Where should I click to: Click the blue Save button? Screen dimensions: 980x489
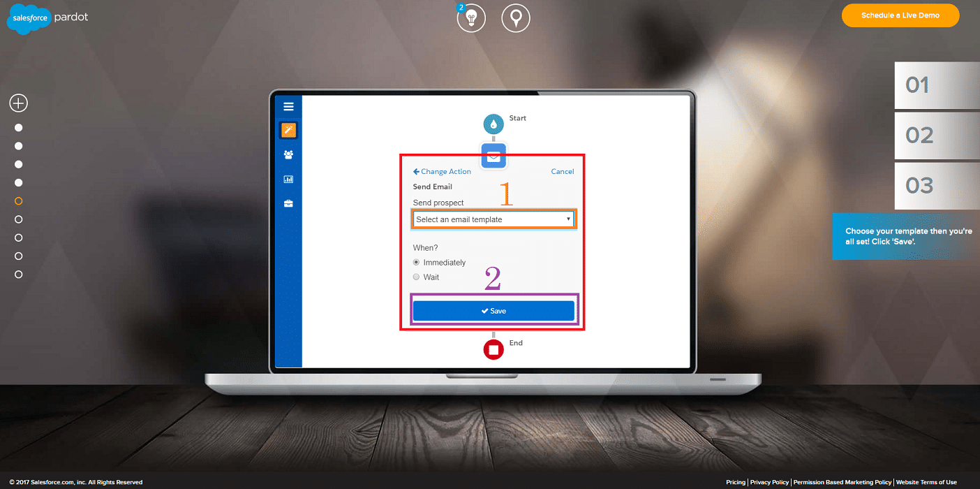point(493,311)
